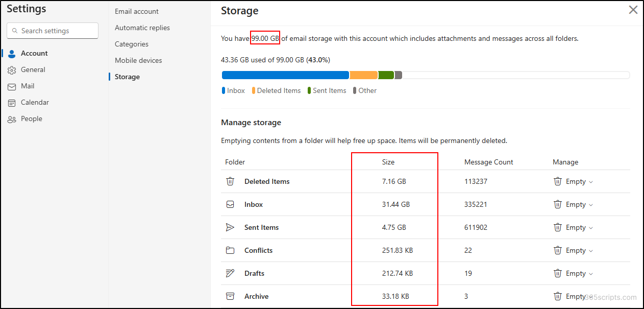Click the Empty trash icon in Inbox row
The image size is (644, 309).
[558, 204]
